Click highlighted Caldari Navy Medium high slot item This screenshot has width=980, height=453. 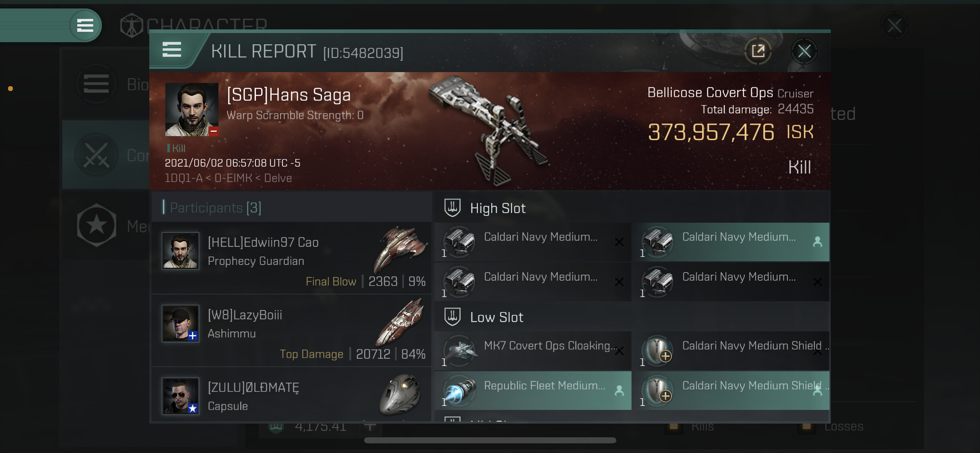pyautogui.click(x=731, y=242)
